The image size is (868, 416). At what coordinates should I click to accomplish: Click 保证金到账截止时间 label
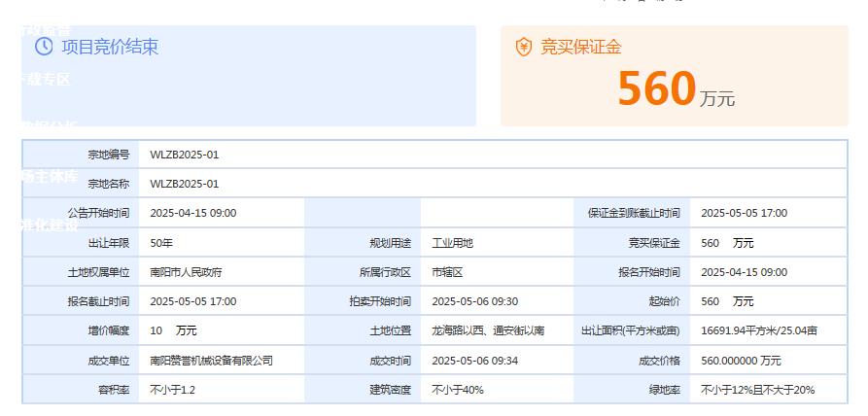click(x=634, y=213)
